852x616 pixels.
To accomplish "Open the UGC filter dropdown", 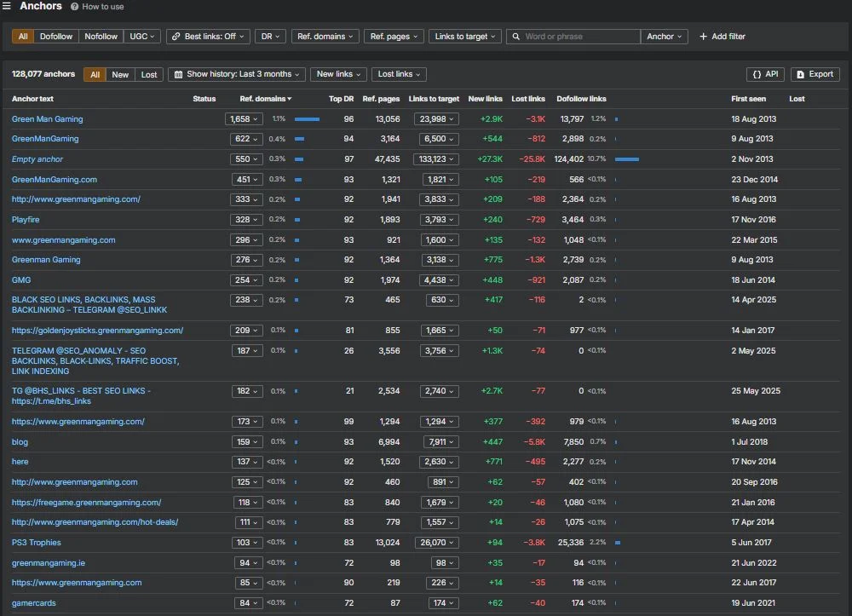I will (x=141, y=37).
